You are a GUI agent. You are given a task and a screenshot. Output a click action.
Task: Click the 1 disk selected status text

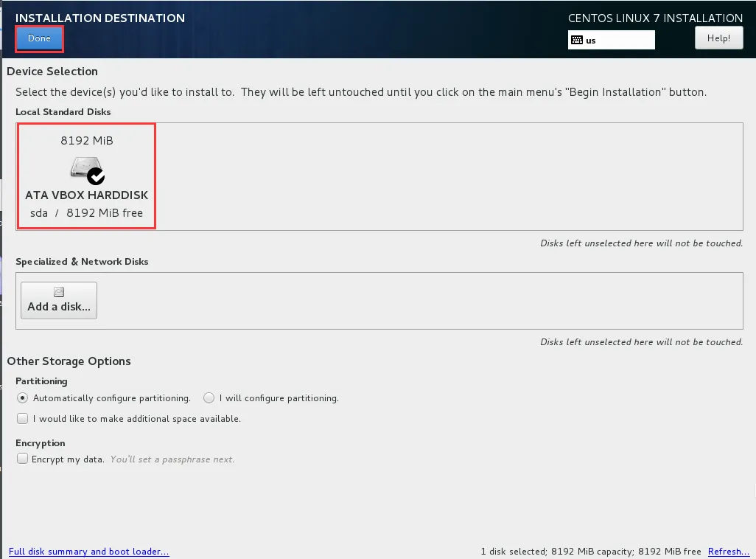[591, 552]
